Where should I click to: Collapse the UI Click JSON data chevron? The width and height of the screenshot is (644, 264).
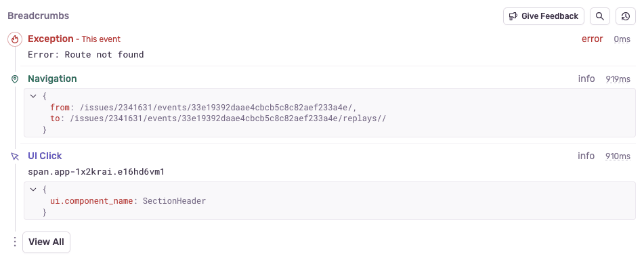(x=33, y=190)
